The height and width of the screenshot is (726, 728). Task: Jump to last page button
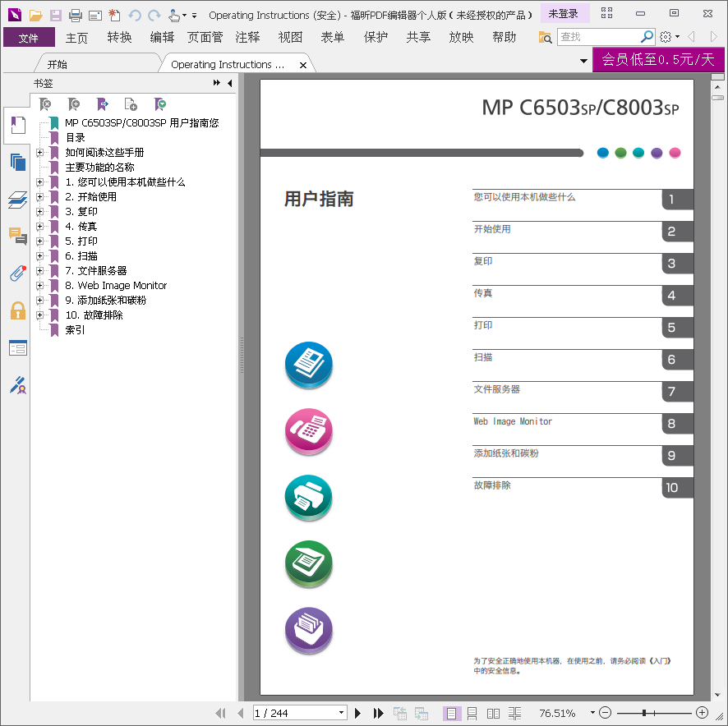point(379,713)
